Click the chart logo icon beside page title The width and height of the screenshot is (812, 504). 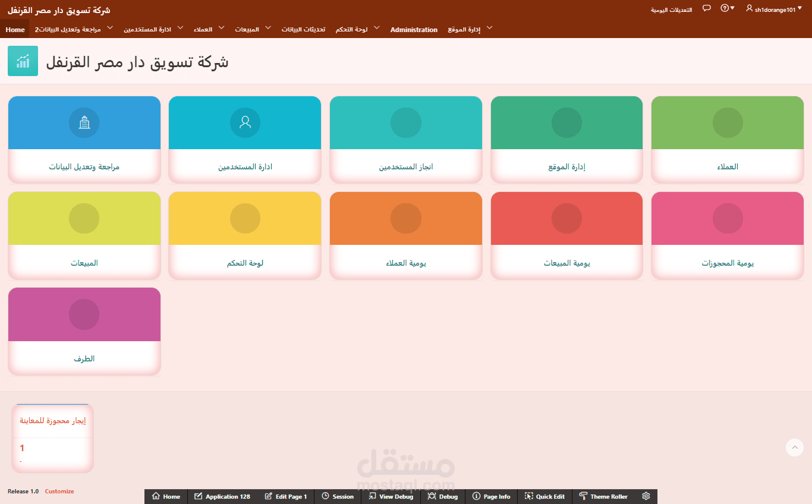tap(23, 61)
